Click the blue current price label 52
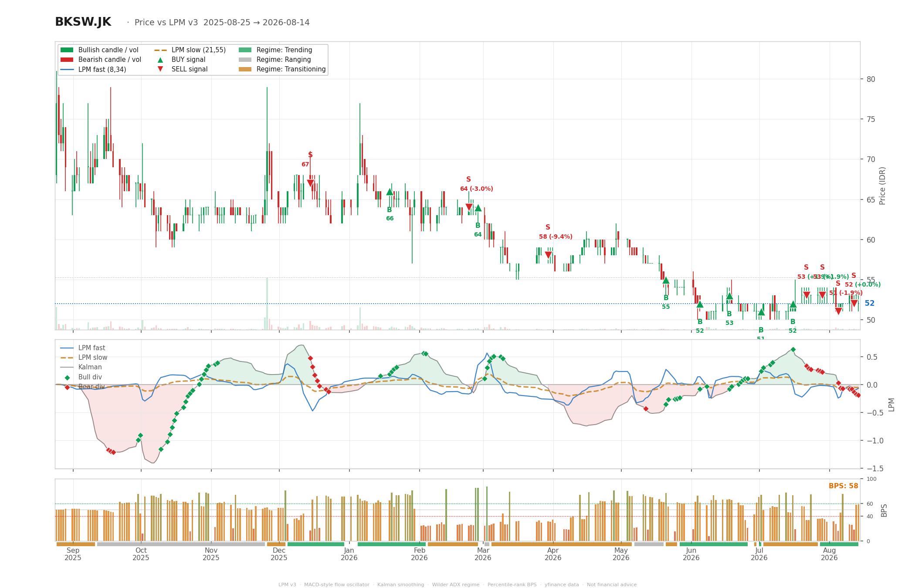Screen dimensions: 915x588 (869, 303)
